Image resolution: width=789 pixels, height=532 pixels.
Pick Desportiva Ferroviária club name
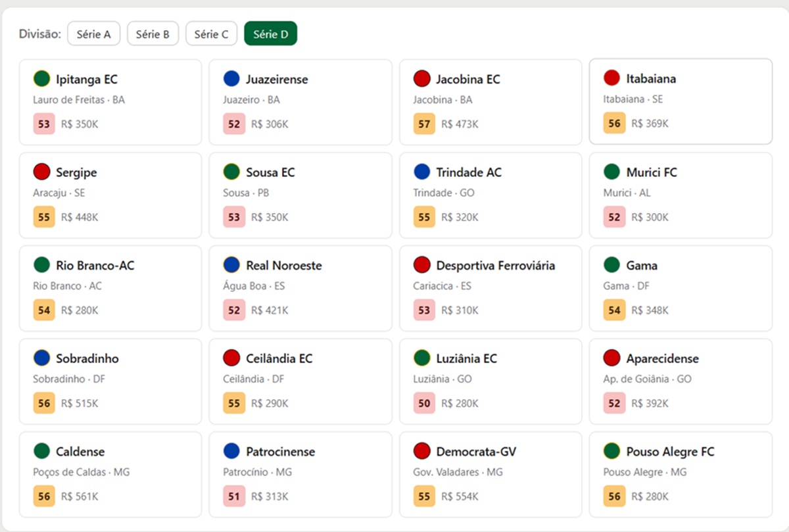496,266
